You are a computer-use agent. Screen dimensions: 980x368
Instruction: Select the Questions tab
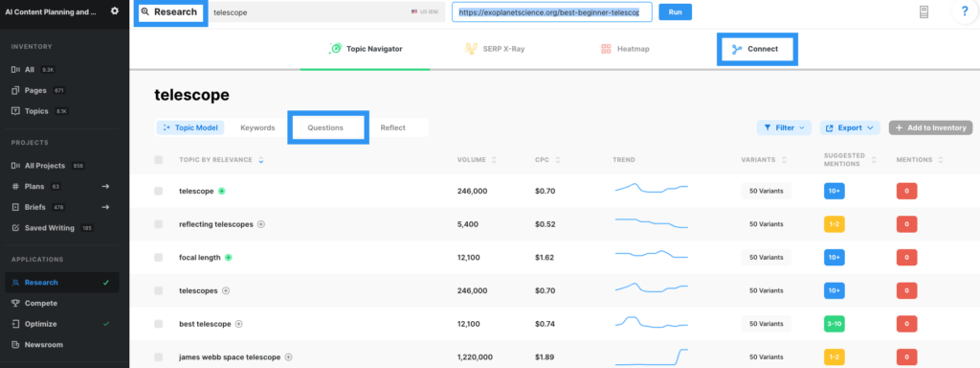point(325,127)
